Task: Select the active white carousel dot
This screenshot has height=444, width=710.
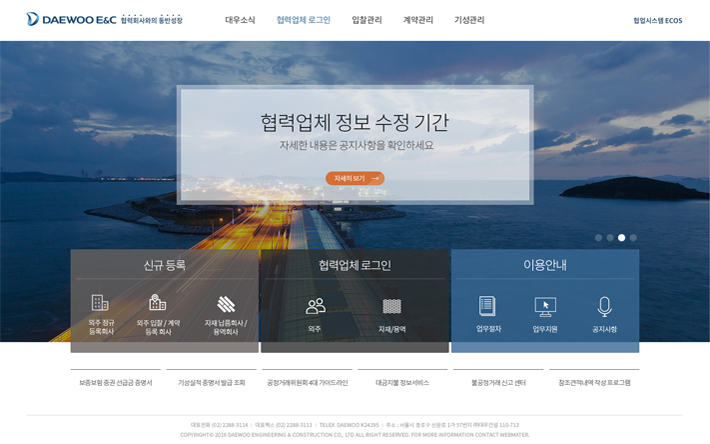Action: point(621,238)
